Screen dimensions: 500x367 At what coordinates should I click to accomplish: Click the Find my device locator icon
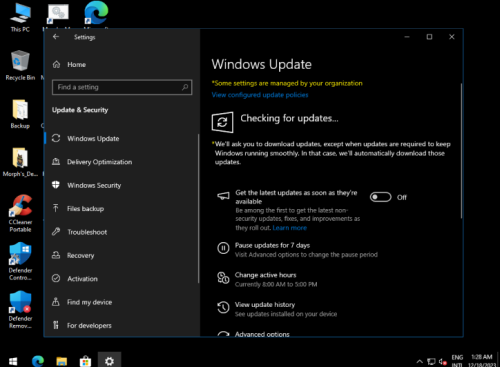56,302
